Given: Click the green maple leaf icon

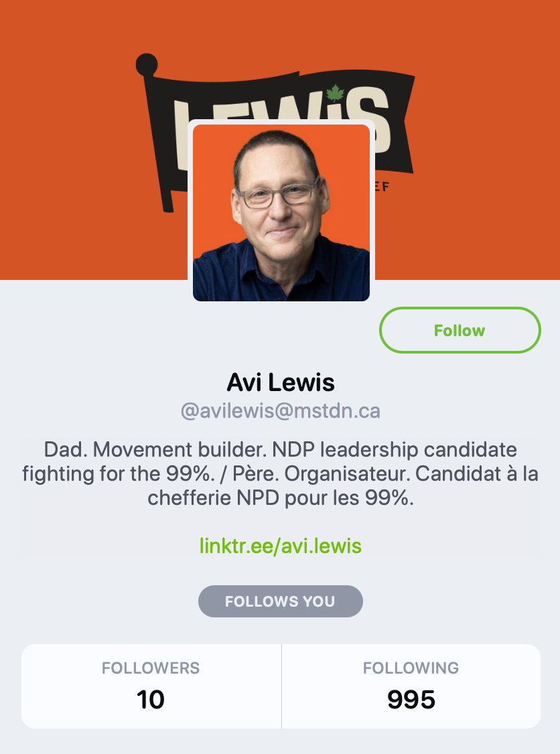Looking at the screenshot, I should click(332, 90).
